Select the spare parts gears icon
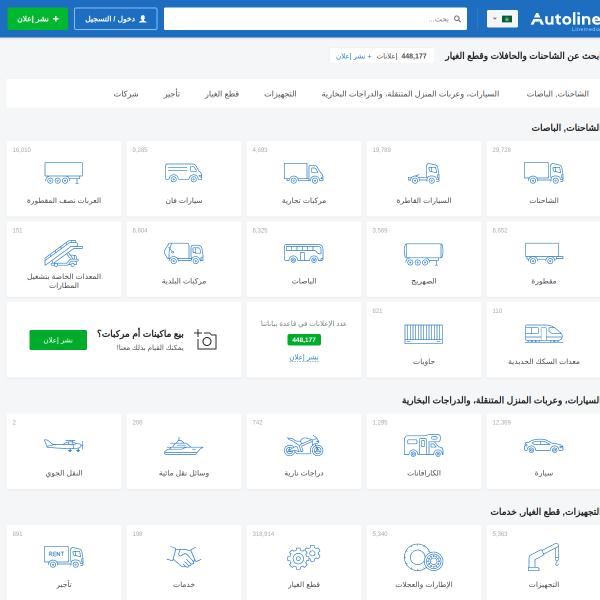The height and width of the screenshot is (600, 600). coord(303,557)
